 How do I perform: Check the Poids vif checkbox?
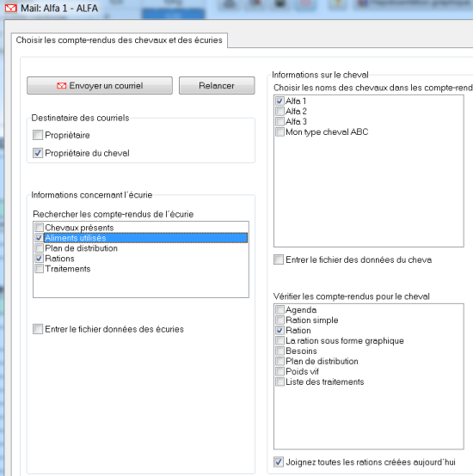pyautogui.click(x=279, y=371)
